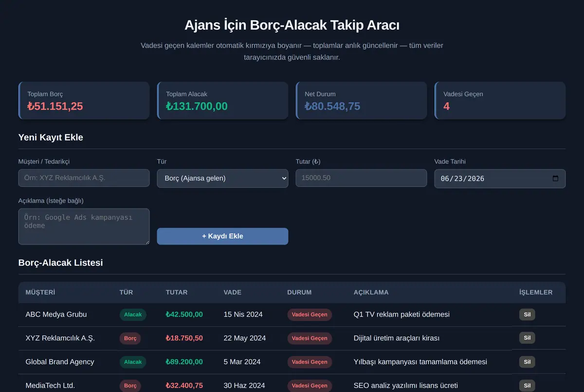Click the amount ₺42.500,00
This screenshot has width=584, height=392.
pos(184,315)
